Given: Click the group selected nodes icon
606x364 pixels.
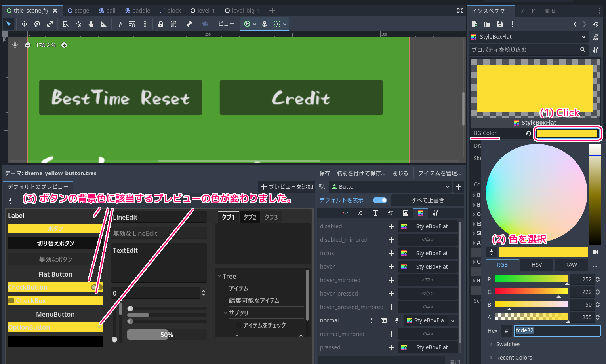Looking at the screenshot, I should point(173,24).
